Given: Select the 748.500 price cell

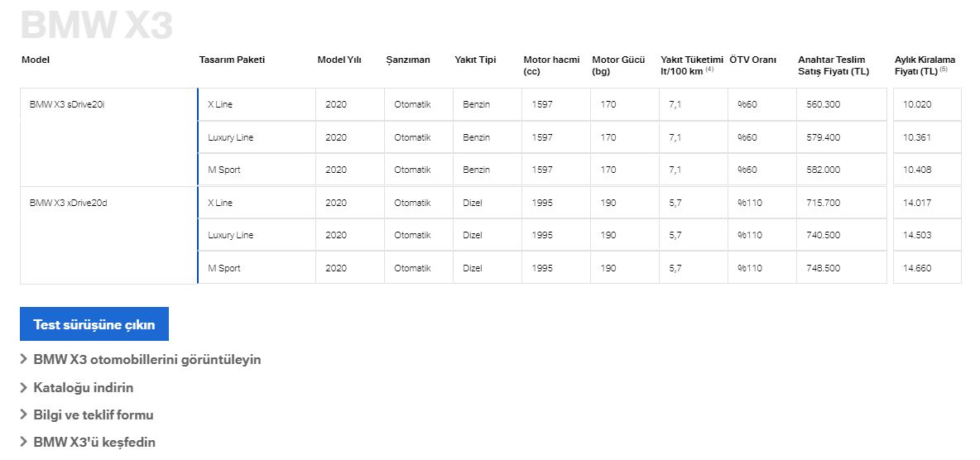Looking at the screenshot, I should [842, 268].
